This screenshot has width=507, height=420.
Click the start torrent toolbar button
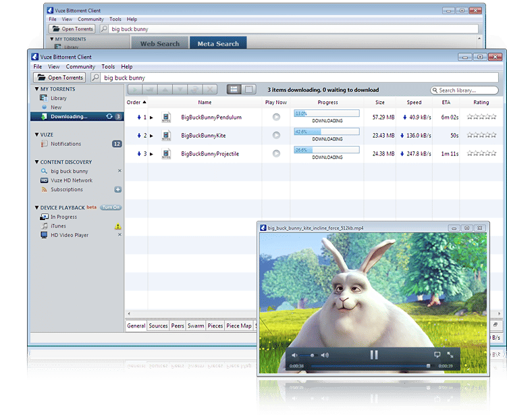[135, 90]
